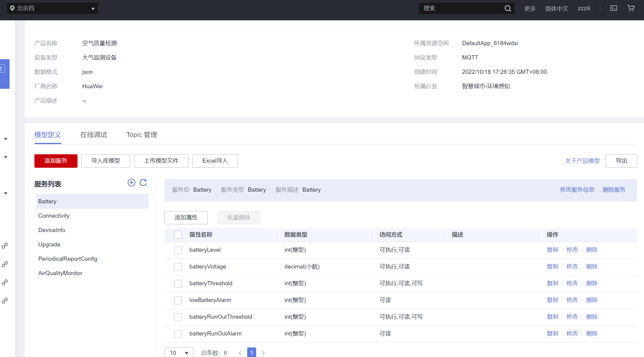This screenshot has height=357, width=644.
Task: Select the lowBatteryAlarm checkbox
Action: 178,300
